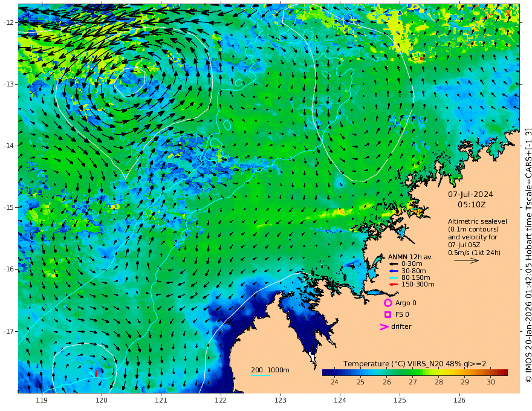Click the '07-Jul 05Z' caption line
This screenshot has height=411, width=532.
(x=464, y=245)
